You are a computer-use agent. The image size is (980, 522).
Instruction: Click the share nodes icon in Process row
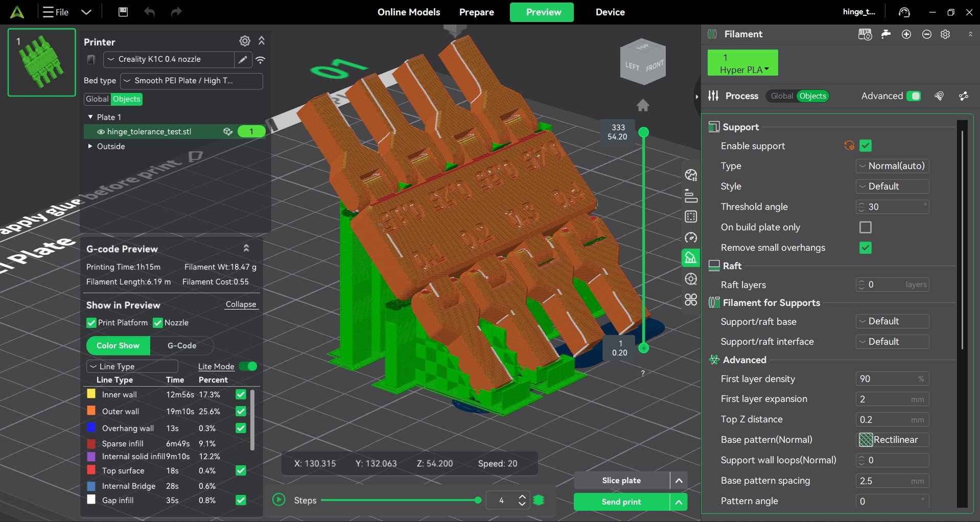pyautogui.click(x=964, y=96)
